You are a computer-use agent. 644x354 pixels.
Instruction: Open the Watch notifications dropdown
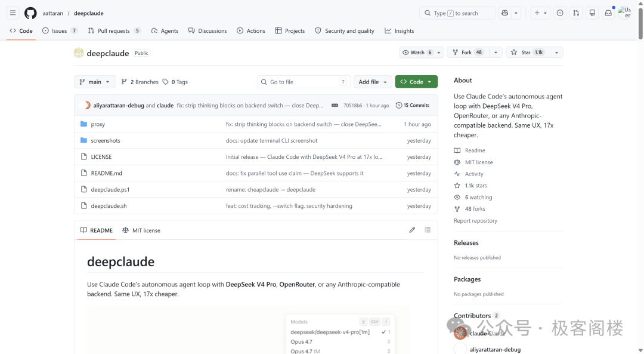[421, 52]
